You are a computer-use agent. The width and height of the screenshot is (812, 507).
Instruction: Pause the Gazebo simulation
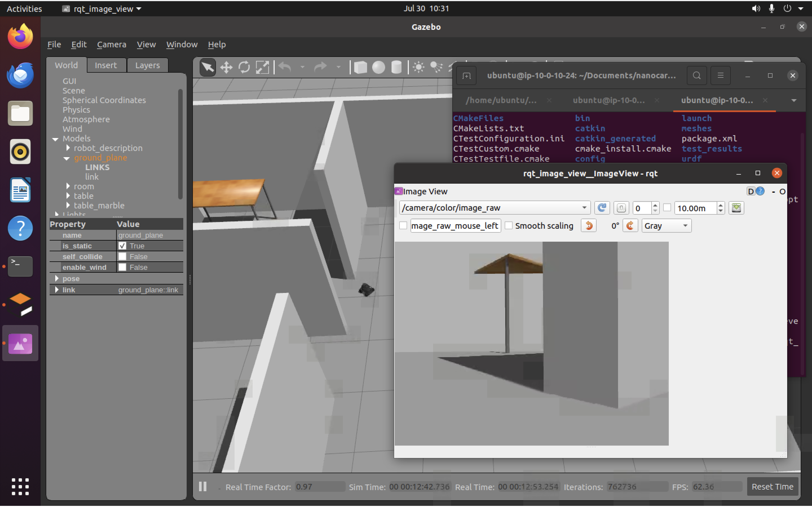(x=203, y=486)
